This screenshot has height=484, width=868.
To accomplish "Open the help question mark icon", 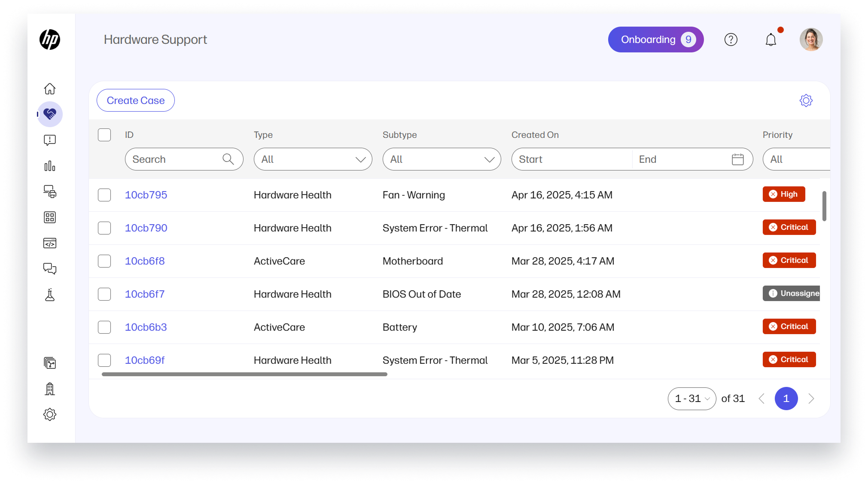I will [731, 40].
